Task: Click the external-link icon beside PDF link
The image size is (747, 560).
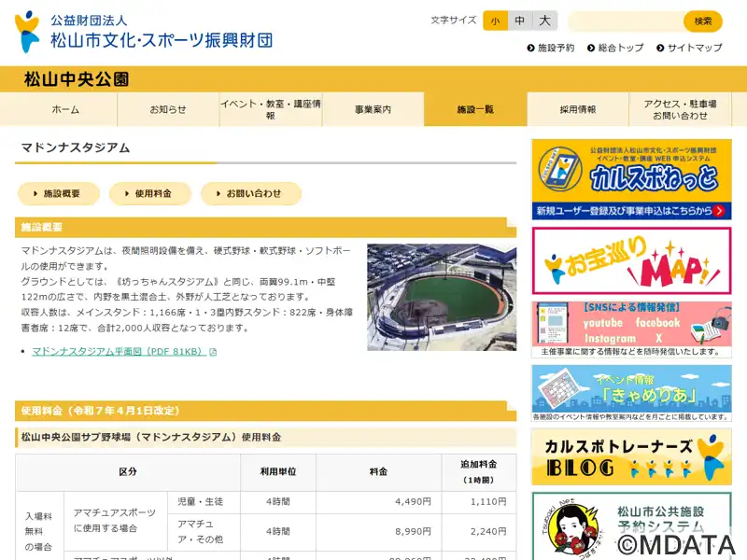Action: [213, 352]
